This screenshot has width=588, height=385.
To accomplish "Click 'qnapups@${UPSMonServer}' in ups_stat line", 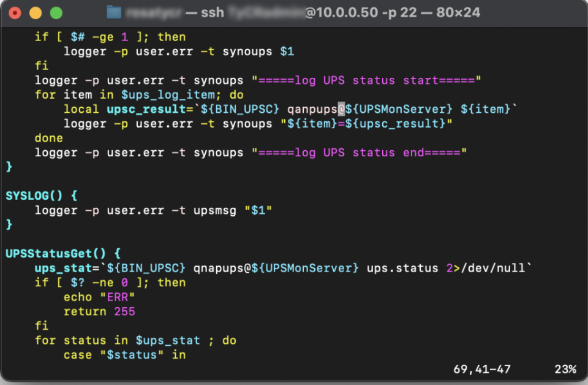I will click(x=276, y=269).
